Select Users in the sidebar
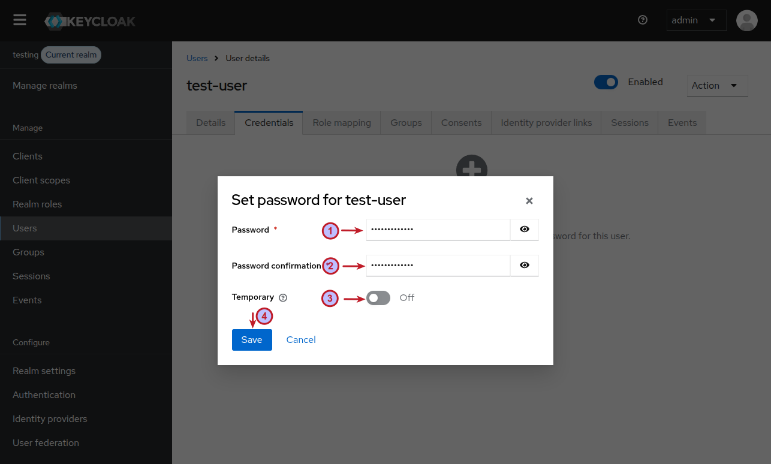The height and width of the screenshot is (464, 771). tap(86, 228)
